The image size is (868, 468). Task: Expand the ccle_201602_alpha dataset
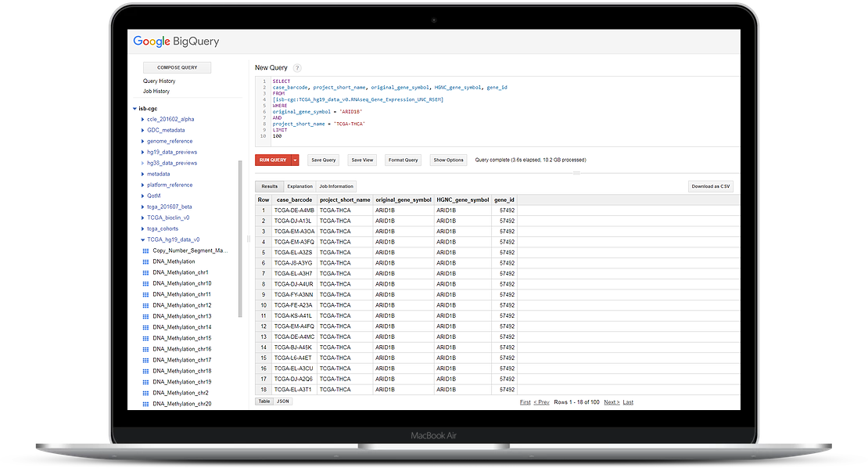click(x=143, y=119)
